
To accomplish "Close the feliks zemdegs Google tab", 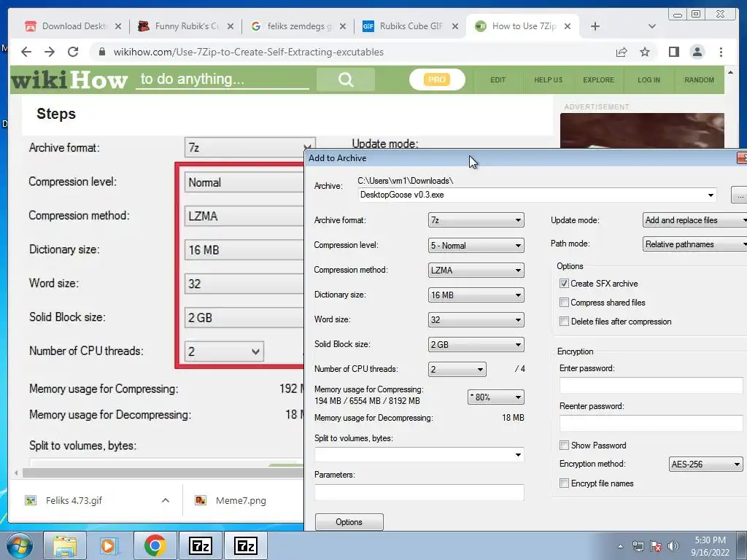I will pyautogui.click(x=343, y=26).
